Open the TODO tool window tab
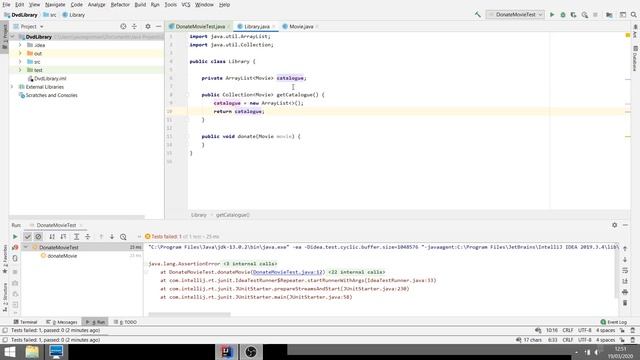Viewport: 640px width, 360px height. [126, 322]
